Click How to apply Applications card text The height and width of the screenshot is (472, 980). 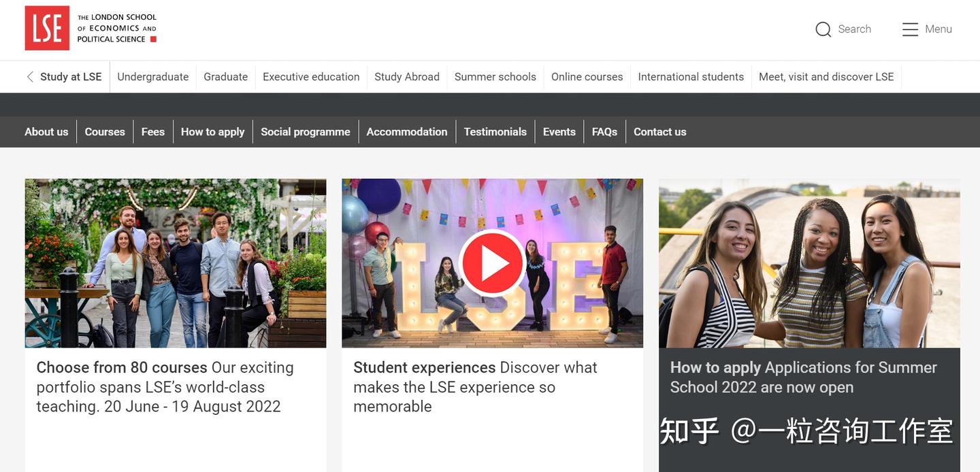coord(804,377)
